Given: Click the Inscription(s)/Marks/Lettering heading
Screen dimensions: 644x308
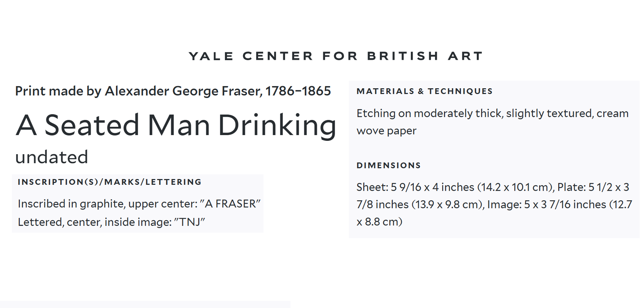Looking at the screenshot, I should (x=110, y=182).
